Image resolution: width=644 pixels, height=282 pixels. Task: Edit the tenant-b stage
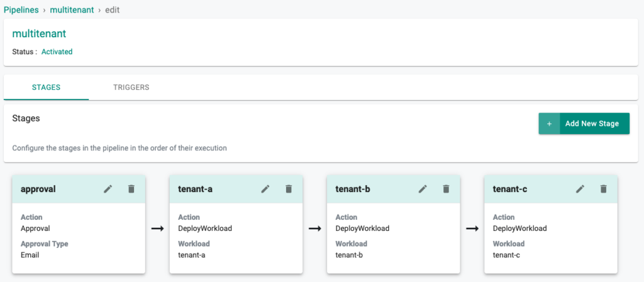423,189
